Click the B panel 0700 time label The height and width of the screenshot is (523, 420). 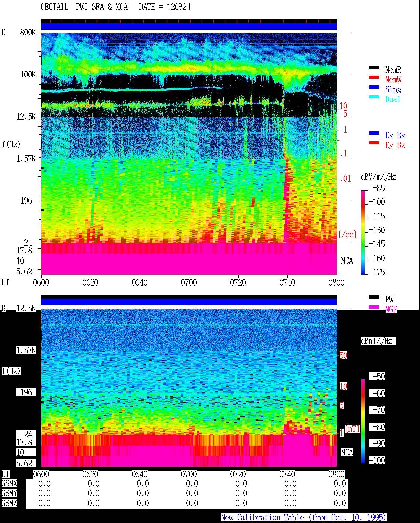tap(189, 474)
